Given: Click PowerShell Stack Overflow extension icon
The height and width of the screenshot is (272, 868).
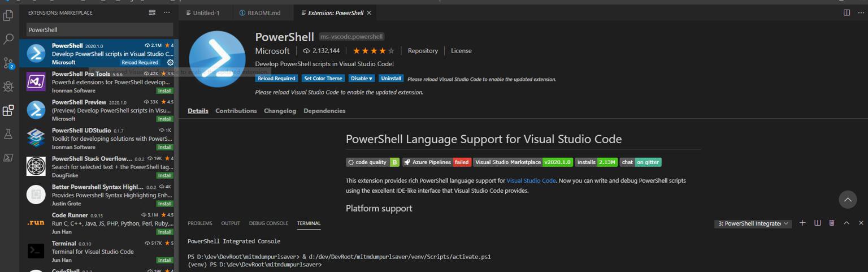Looking at the screenshot, I should [36, 166].
